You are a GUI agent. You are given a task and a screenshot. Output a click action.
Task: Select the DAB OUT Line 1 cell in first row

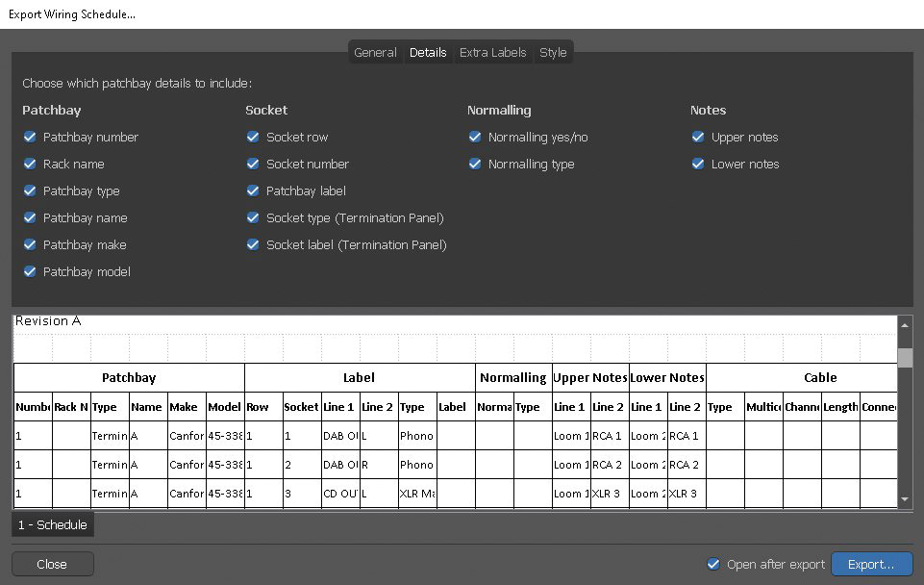[x=340, y=436]
